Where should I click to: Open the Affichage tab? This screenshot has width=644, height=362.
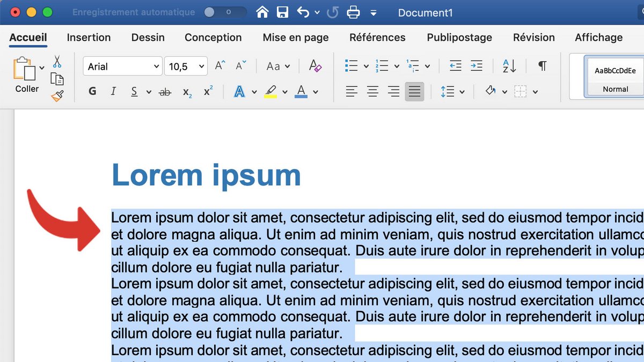pyautogui.click(x=599, y=38)
